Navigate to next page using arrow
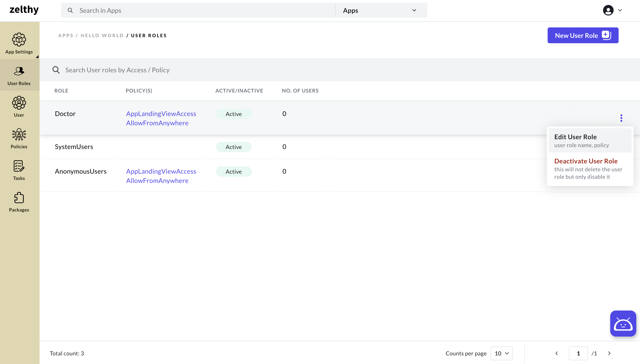The height and width of the screenshot is (364, 640). 610,353
